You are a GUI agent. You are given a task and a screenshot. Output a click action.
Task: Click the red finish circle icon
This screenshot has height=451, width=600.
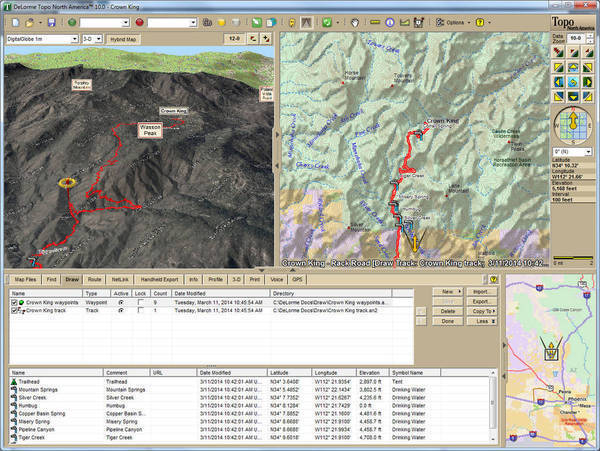pyautogui.click(x=140, y=23)
